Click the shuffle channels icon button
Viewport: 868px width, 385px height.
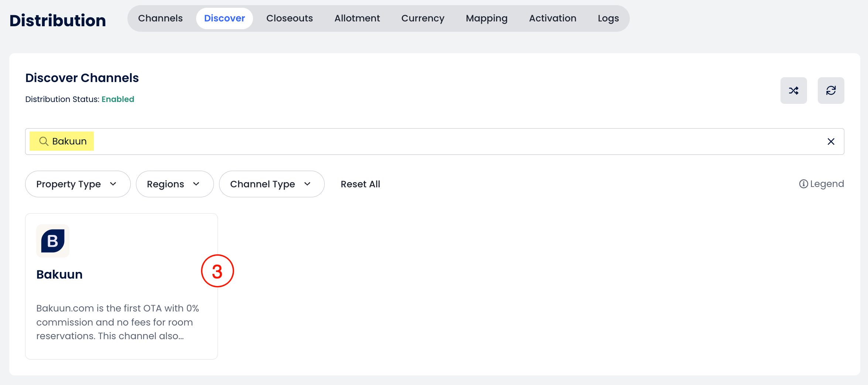pyautogui.click(x=793, y=91)
